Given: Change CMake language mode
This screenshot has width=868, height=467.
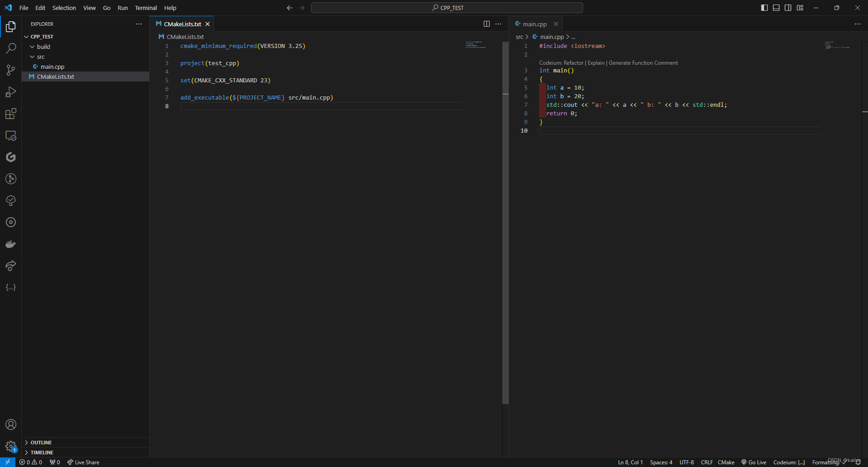Looking at the screenshot, I should pyautogui.click(x=726, y=462).
